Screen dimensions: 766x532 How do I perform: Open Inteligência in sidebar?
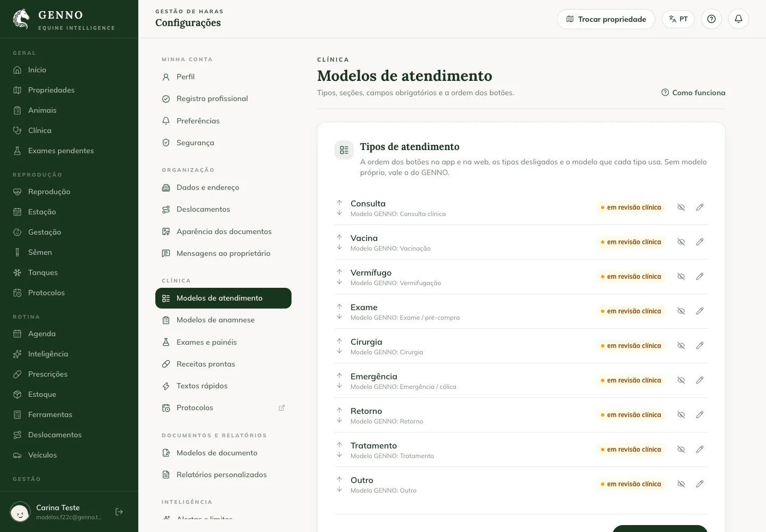pos(69,354)
